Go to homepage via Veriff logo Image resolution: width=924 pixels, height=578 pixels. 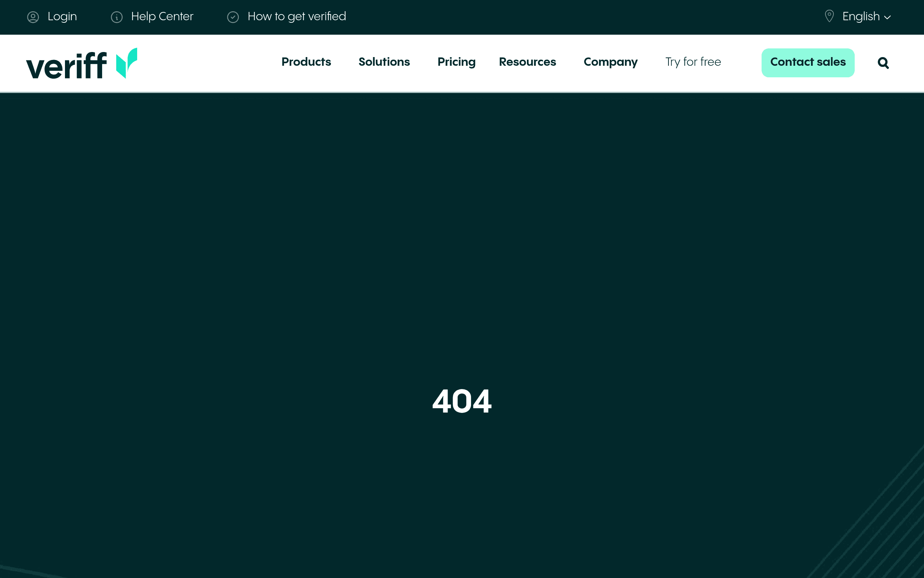coord(82,64)
